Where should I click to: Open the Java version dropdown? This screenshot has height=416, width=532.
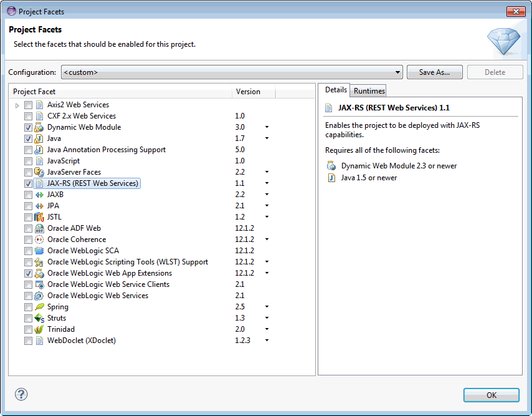[267, 138]
